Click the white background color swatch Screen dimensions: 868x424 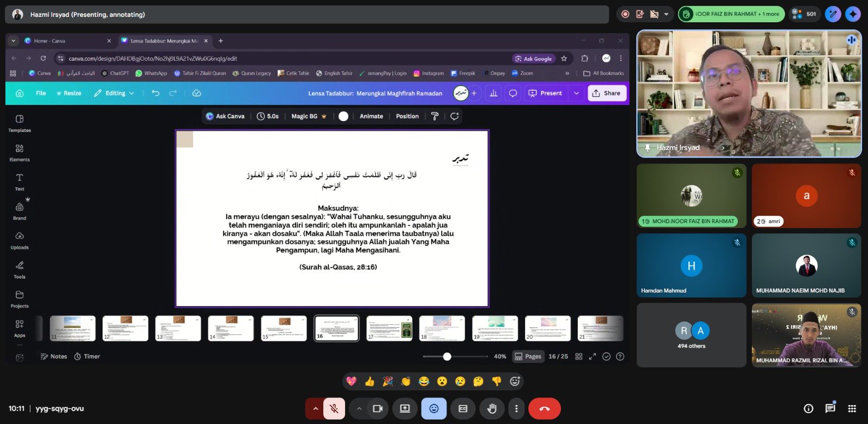[x=343, y=116]
